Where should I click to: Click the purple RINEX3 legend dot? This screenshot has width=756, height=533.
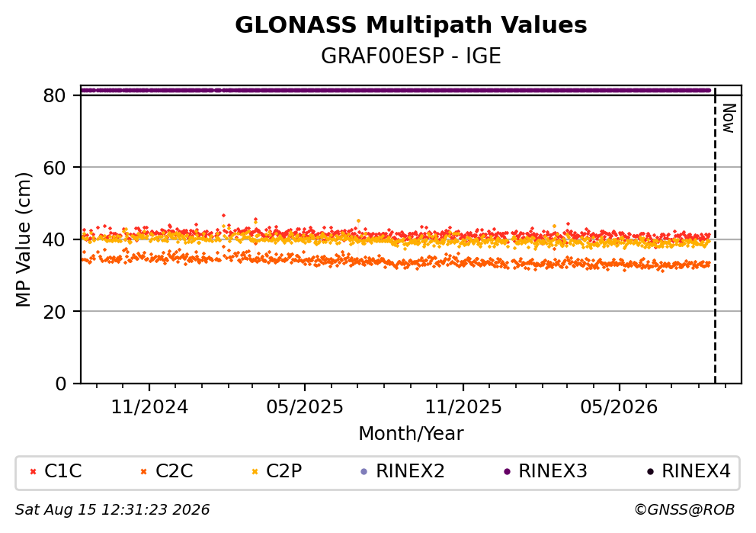pyautogui.click(x=507, y=472)
